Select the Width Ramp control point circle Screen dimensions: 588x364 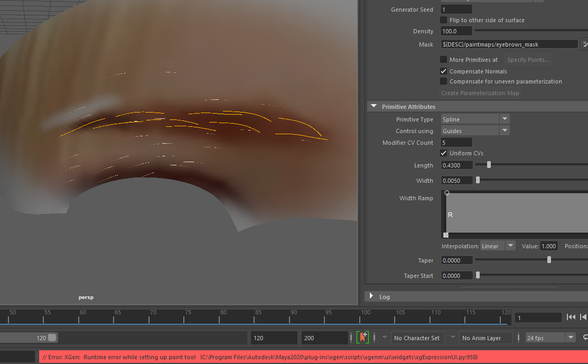pyautogui.click(x=447, y=193)
